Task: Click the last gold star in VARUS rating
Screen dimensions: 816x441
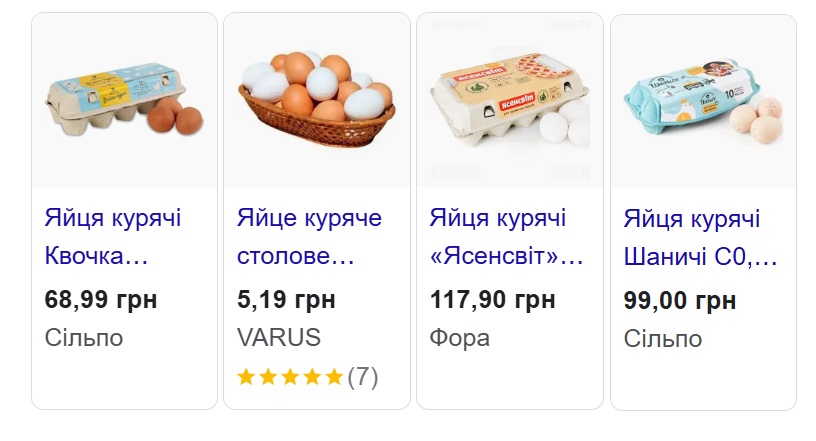Action: [x=334, y=377]
